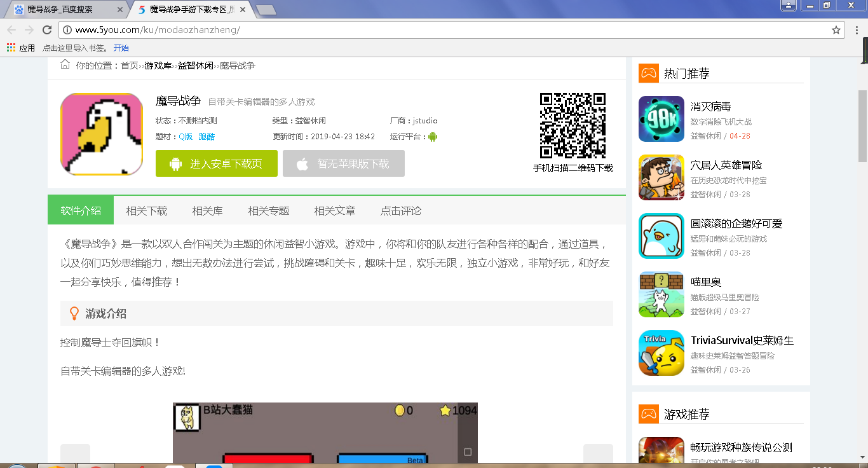This screenshot has width=868, height=468.
Task: Click the 魔导战争 duck game icon
Action: [x=102, y=134]
